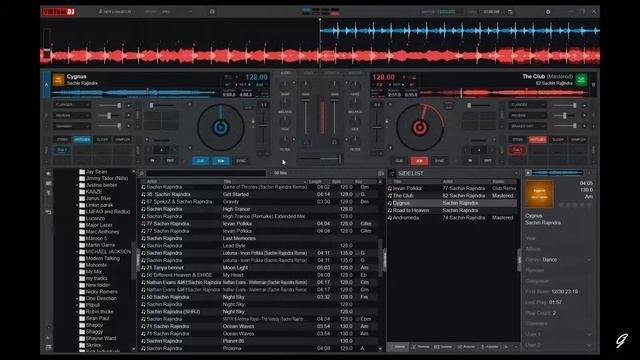Screen dimensions: 640x360
Task: Click the CUE button on the left deck
Action: coord(200,161)
